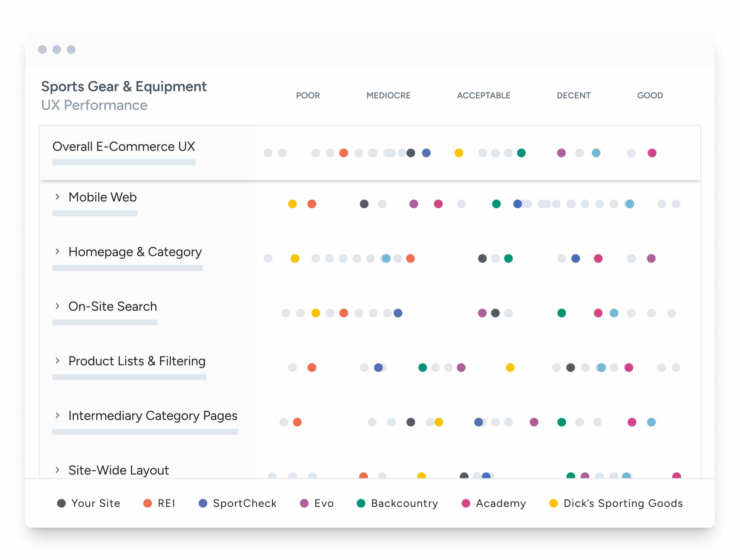Click pink Academy dot in Overall row

click(x=652, y=153)
